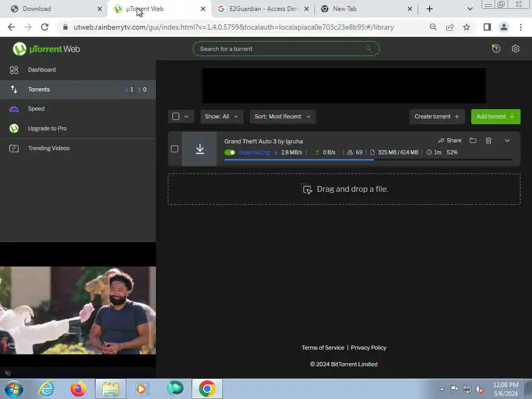Expand Grand Theft Auto 3 torrent details

pyautogui.click(x=507, y=140)
